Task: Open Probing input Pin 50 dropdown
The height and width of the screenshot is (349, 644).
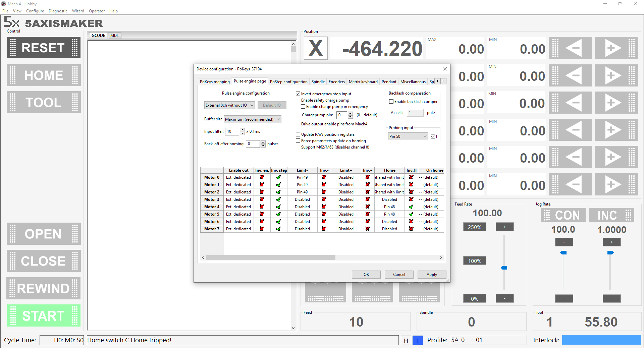Action: tap(408, 136)
